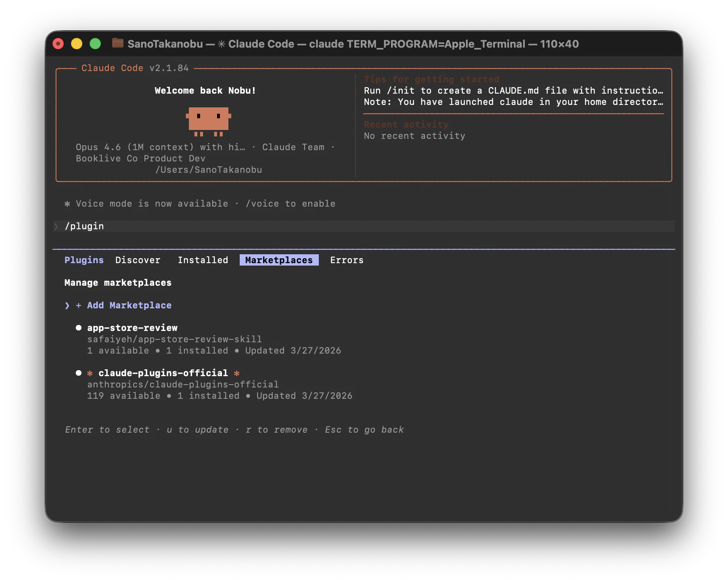Select the app-store-review marketplace
The width and height of the screenshot is (728, 582).
coord(132,328)
